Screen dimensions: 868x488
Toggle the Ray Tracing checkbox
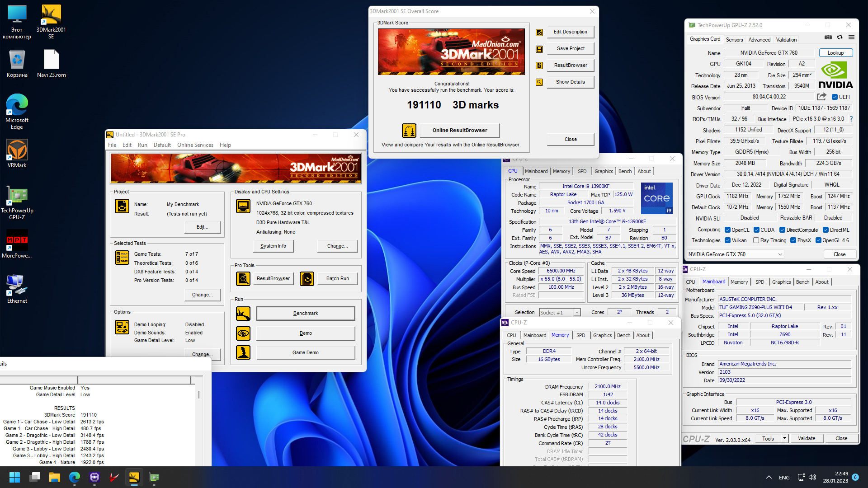pyautogui.click(x=756, y=240)
